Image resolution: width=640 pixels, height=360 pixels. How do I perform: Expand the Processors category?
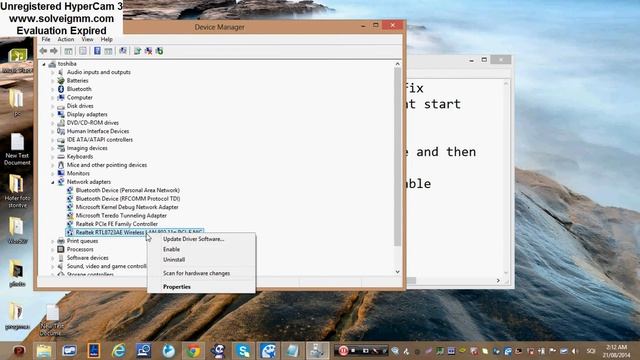(x=53, y=249)
